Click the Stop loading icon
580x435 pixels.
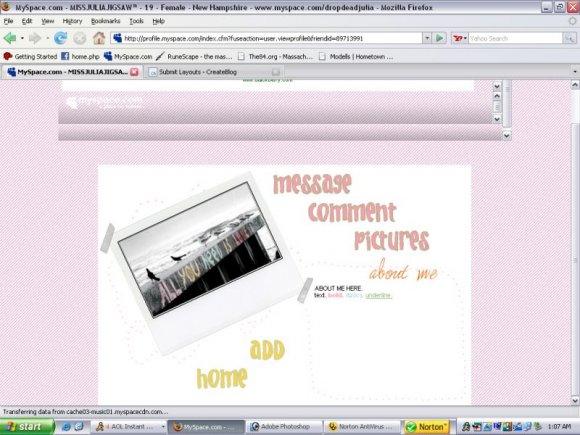[x=79, y=38]
